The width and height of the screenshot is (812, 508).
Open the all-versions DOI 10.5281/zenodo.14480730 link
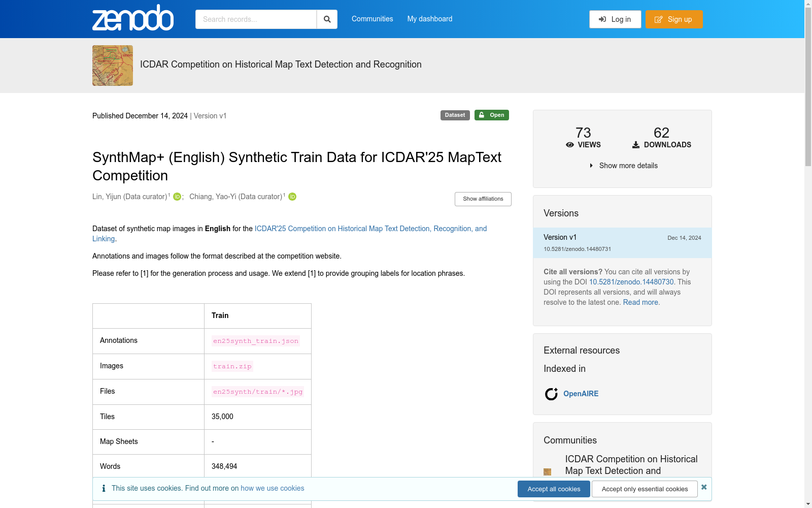pos(631,282)
